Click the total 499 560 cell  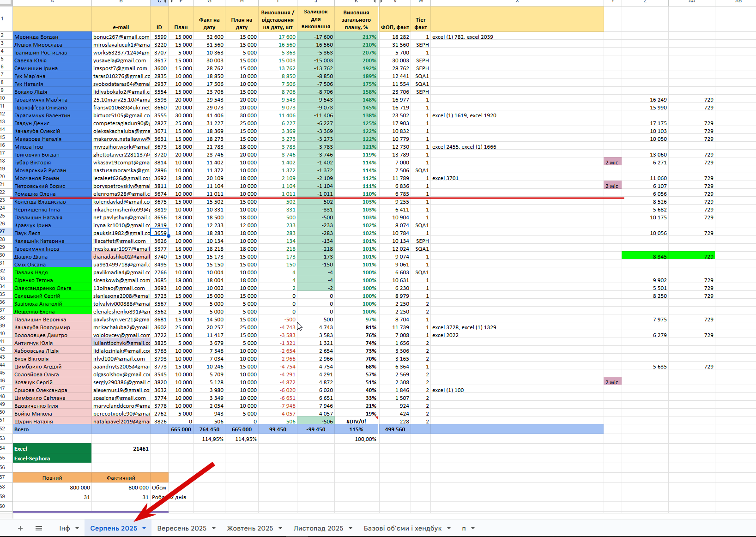click(x=395, y=429)
